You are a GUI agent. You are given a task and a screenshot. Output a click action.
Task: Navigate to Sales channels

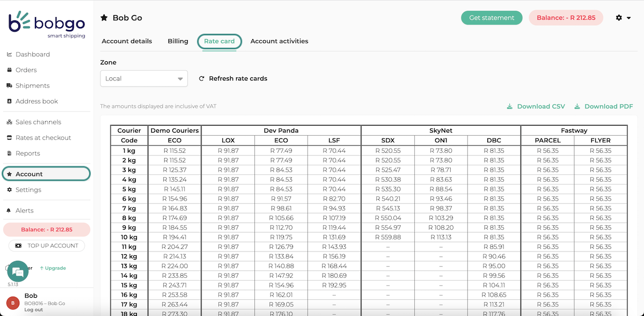tap(38, 122)
